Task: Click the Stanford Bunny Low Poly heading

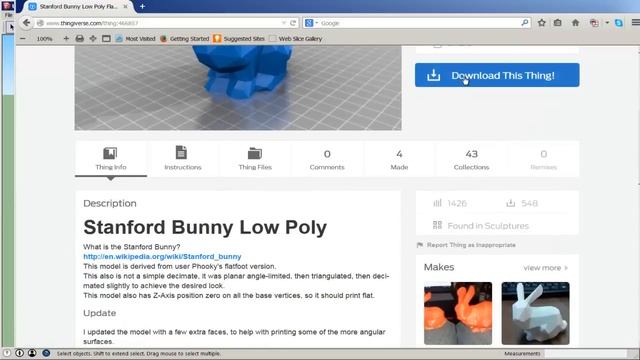Action: pos(205,227)
